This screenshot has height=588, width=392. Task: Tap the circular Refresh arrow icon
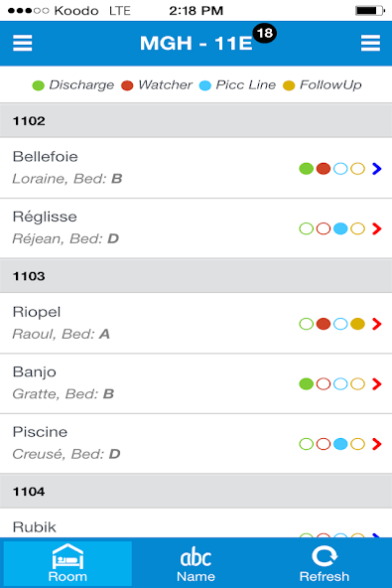325,556
